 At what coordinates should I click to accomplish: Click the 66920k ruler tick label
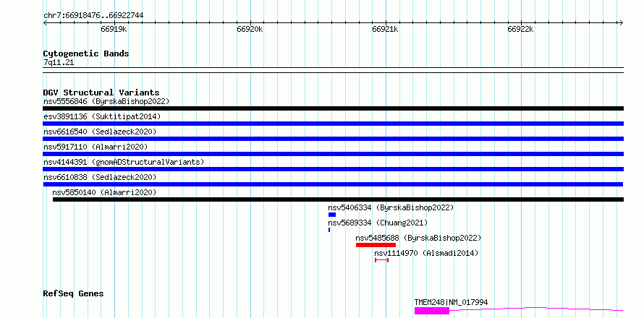250,30
